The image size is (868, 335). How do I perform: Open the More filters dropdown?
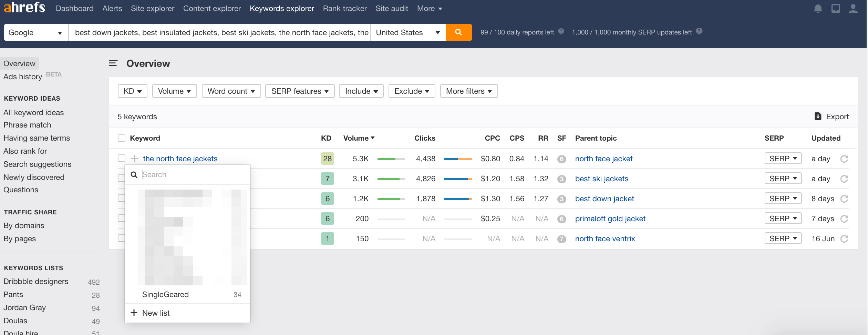pyautogui.click(x=469, y=91)
